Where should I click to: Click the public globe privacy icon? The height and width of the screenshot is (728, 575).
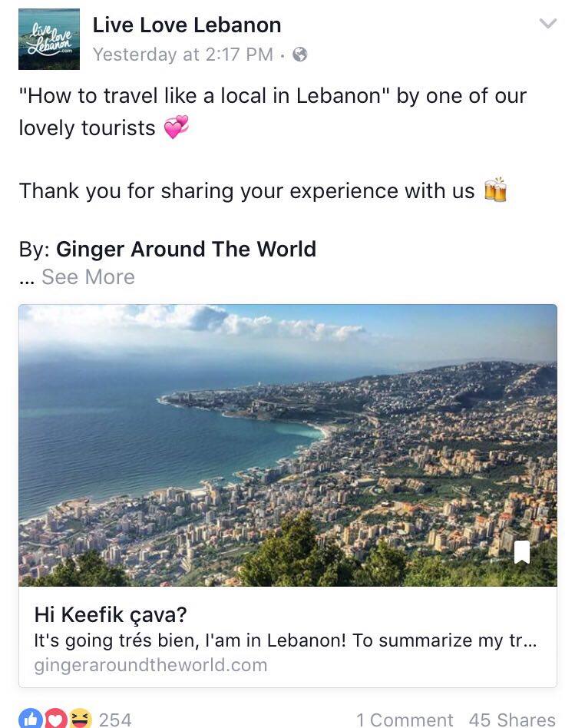click(x=300, y=55)
